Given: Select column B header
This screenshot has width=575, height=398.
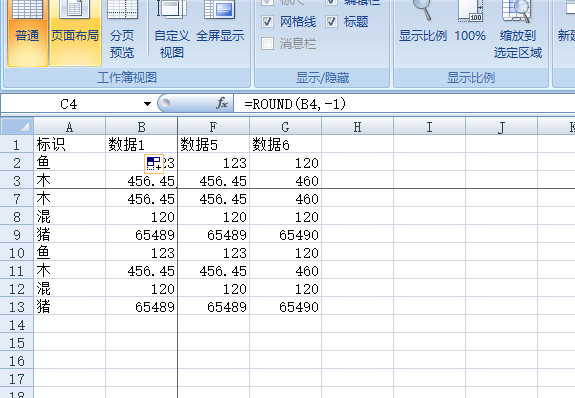Looking at the screenshot, I should 142,127.
